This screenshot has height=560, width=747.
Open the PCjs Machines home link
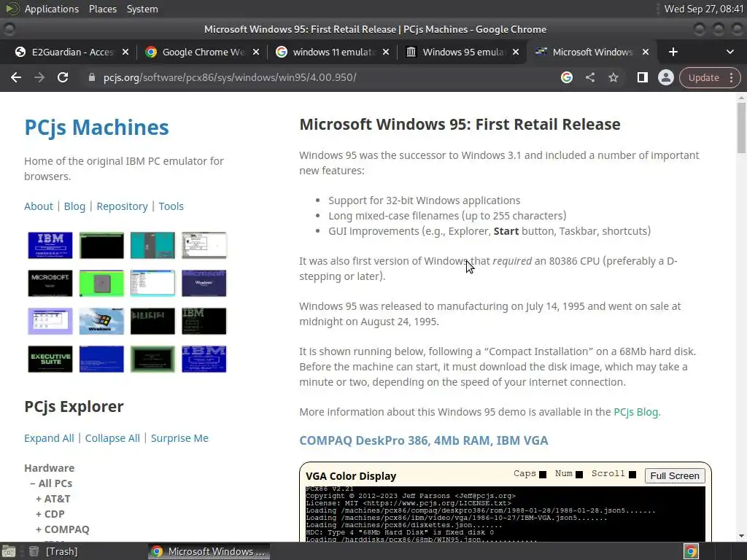point(97,127)
